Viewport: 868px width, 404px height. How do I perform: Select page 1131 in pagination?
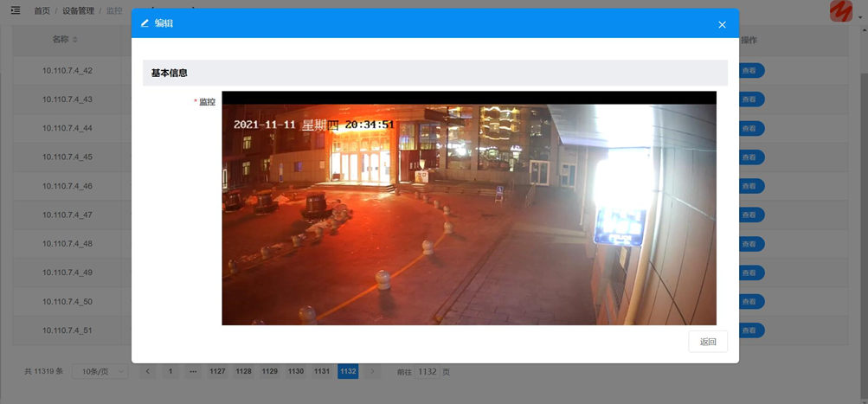coord(321,371)
